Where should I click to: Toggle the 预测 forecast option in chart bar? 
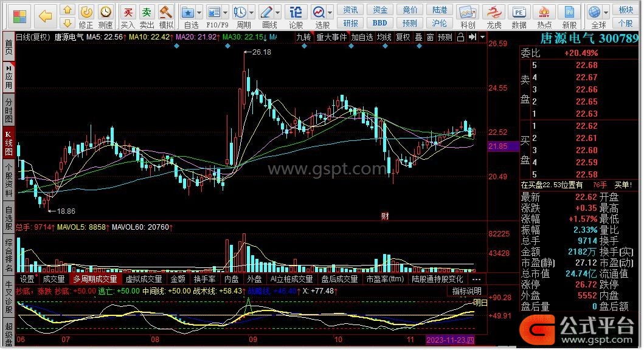[x=445, y=37]
